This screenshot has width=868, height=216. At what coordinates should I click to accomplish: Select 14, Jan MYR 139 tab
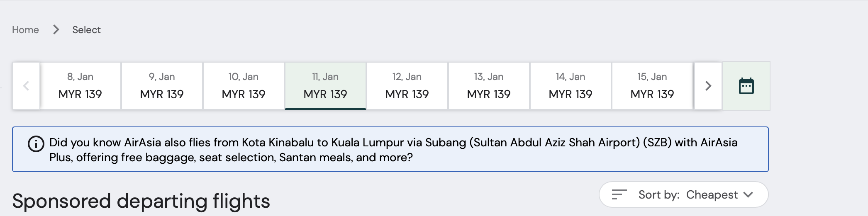tap(571, 86)
